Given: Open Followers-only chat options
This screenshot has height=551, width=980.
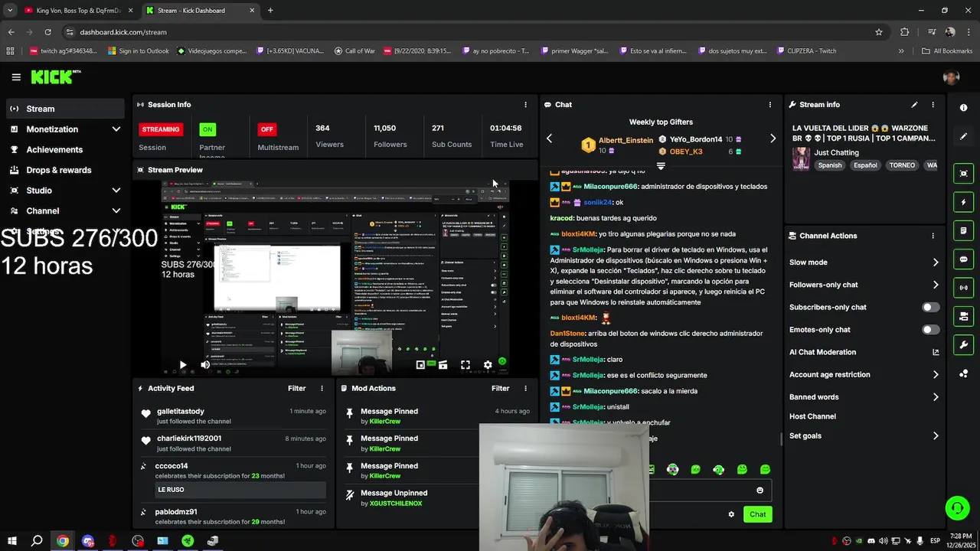Looking at the screenshot, I should coord(864,285).
